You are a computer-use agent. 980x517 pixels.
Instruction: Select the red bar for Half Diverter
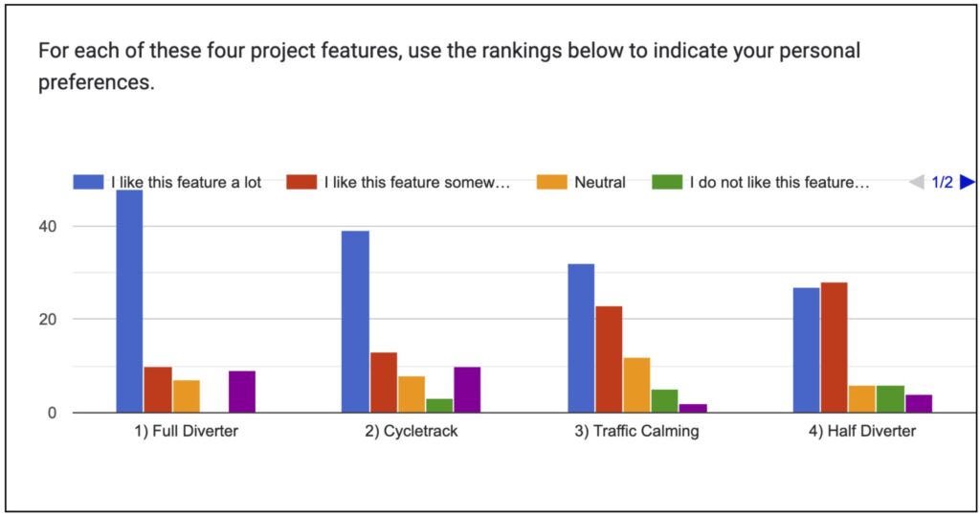click(834, 348)
